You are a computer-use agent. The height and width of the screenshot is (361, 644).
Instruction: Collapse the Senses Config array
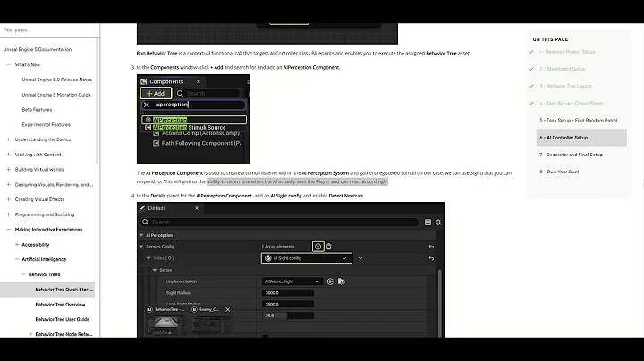coord(141,247)
